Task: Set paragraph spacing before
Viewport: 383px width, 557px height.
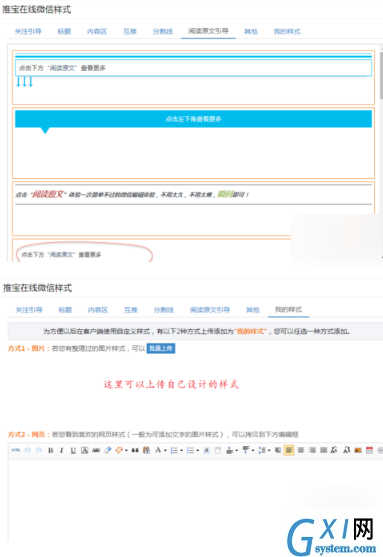Action: pyautogui.click(x=230, y=450)
